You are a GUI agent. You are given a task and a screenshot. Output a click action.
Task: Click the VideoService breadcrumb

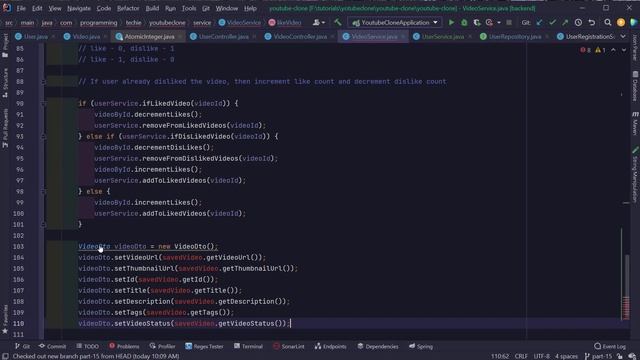pyautogui.click(x=240, y=22)
